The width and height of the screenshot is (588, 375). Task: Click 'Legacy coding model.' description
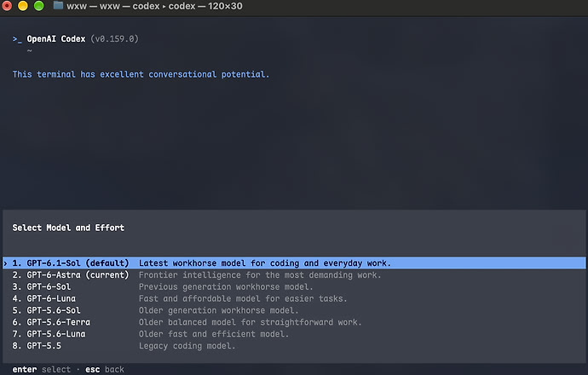[x=187, y=346]
